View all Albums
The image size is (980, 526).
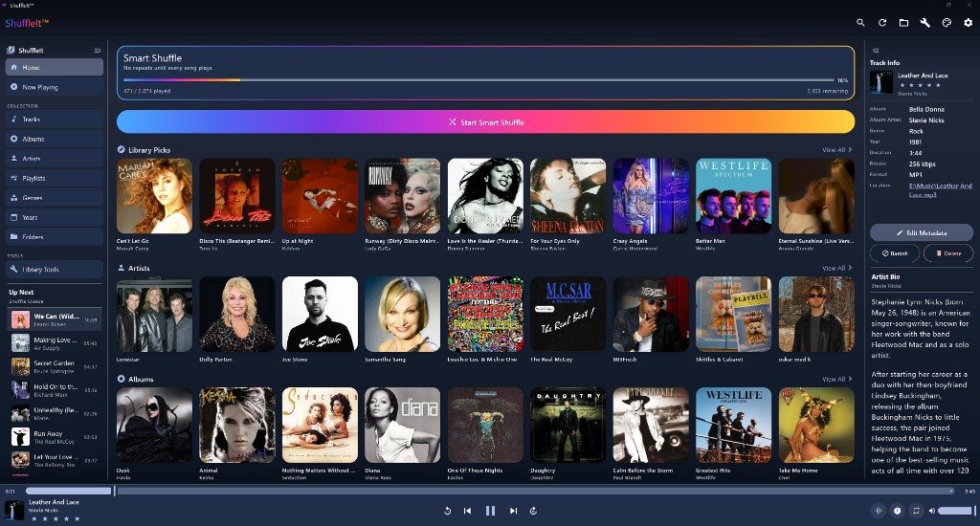(x=836, y=379)
